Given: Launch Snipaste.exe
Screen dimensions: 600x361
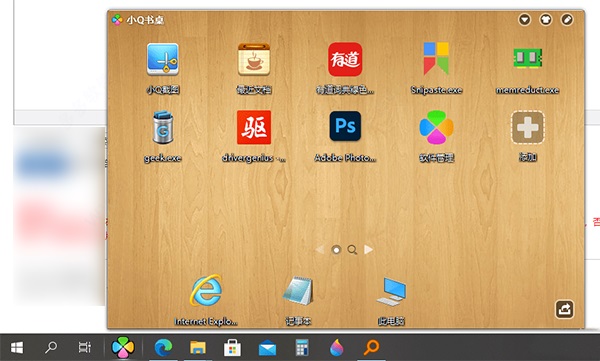Looking at the screenshot, I should tap(436, 59).
